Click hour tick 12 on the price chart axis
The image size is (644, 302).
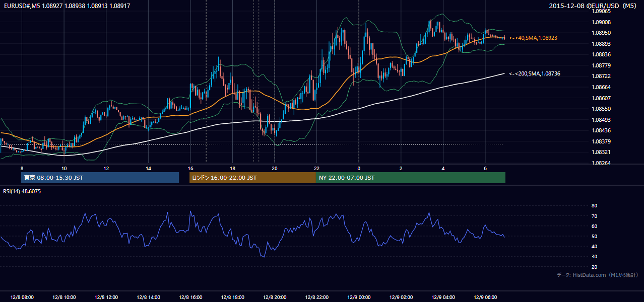(106, 168)
